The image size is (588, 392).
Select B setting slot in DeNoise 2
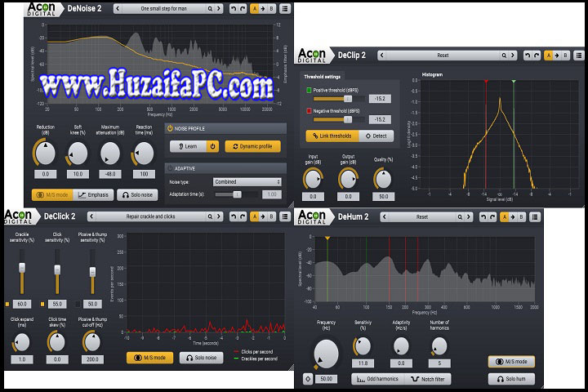point(271,9)
